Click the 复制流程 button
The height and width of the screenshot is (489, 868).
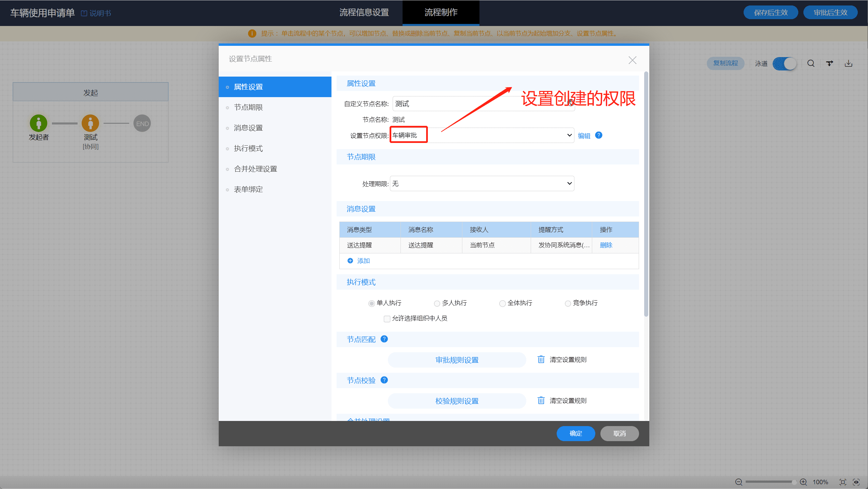click(725, 63)
